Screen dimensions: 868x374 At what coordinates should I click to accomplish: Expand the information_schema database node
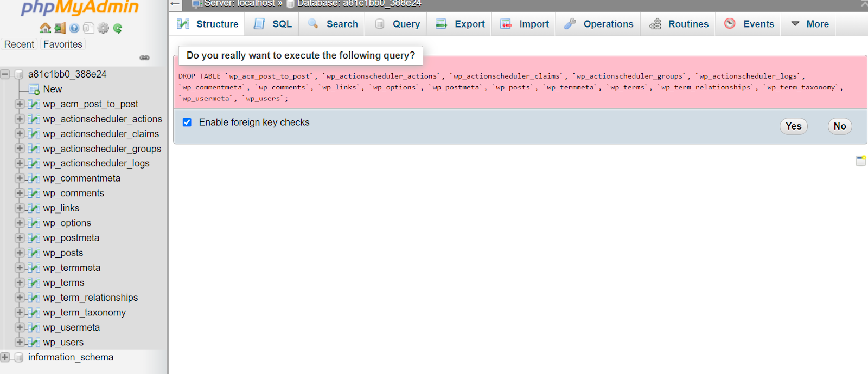(x=5, y=357)
